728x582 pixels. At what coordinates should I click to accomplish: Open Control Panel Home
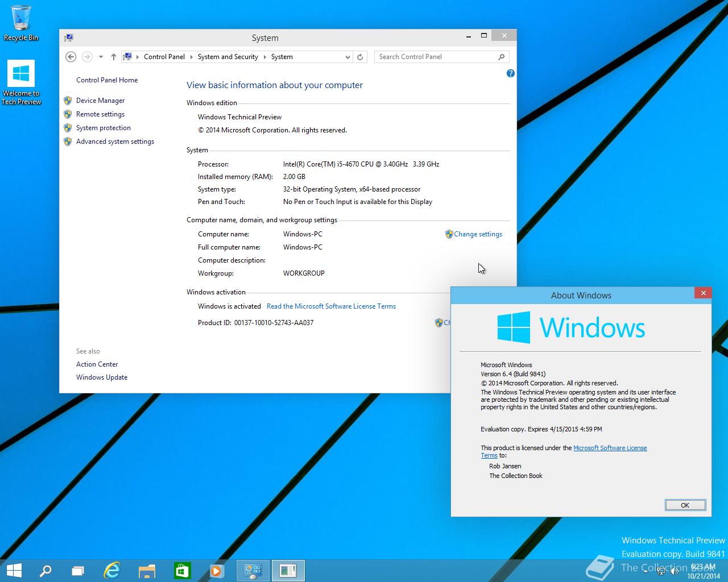(x=107, y=80)
